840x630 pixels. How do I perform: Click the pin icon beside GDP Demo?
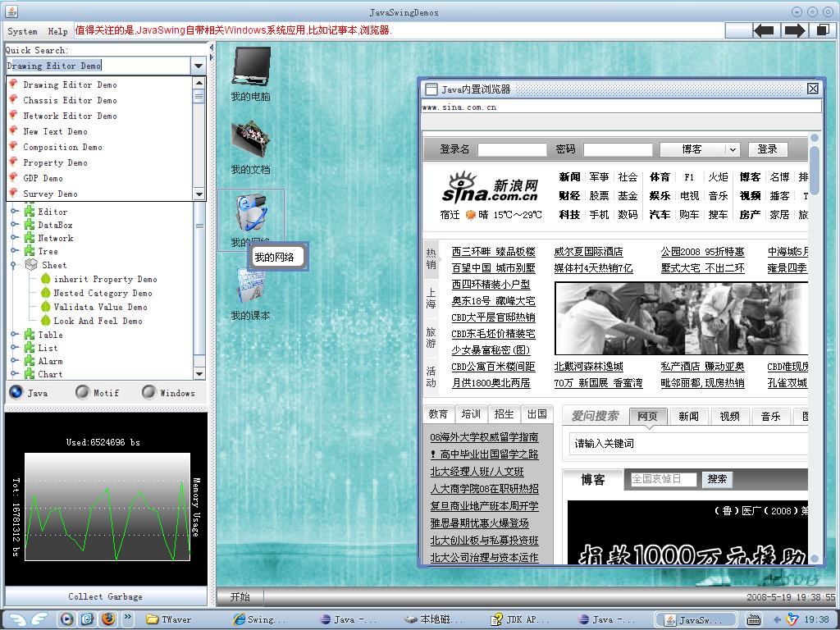point(14,177)
